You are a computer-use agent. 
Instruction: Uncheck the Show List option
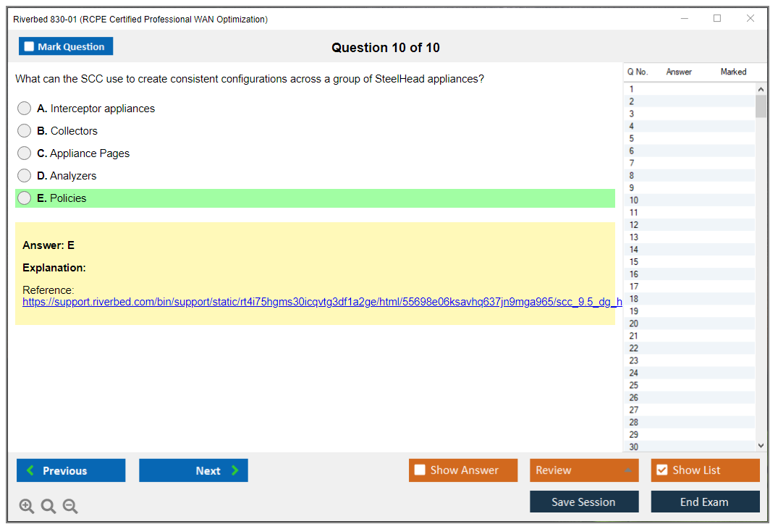point(661,470)
